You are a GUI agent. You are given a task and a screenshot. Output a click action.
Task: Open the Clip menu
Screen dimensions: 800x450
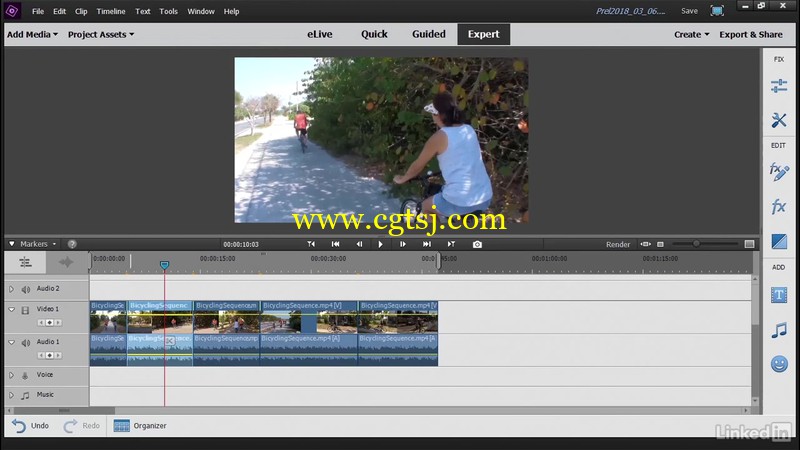tap(81, 11)
